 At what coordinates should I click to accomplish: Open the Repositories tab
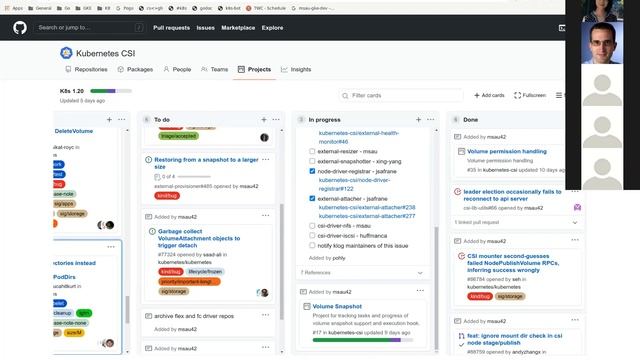point(86,69)
